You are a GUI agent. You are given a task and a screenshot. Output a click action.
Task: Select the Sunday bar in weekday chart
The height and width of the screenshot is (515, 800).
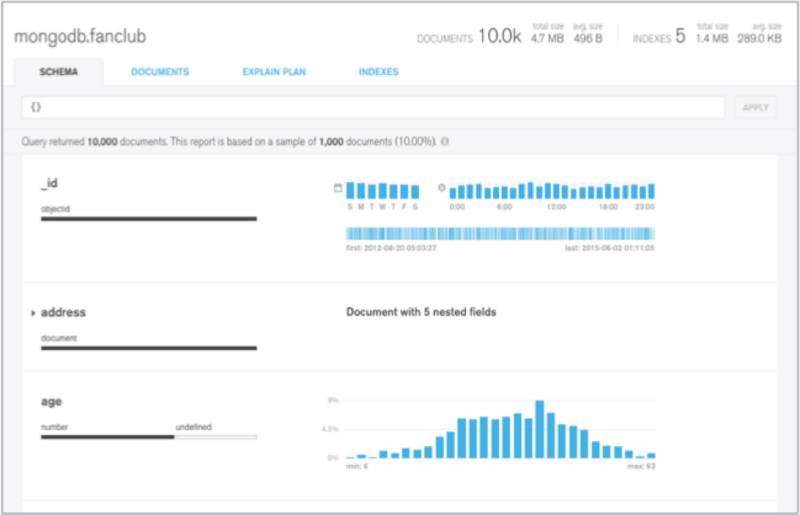click(350, 190)
